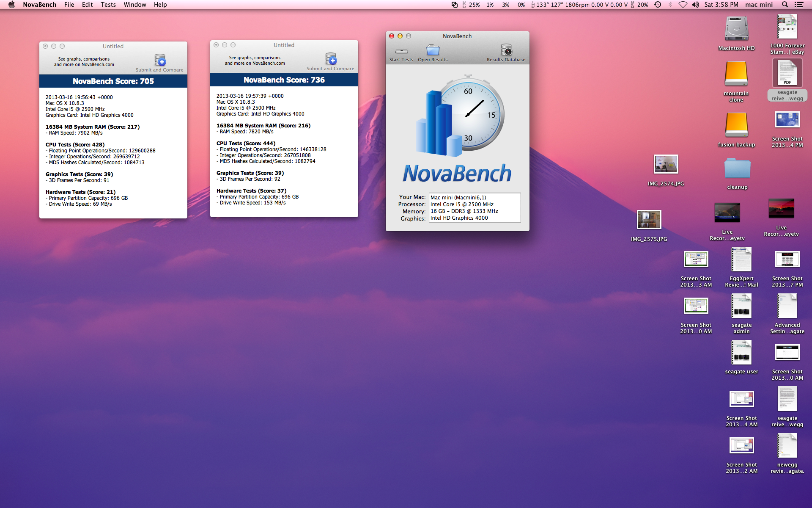Click Drive Write Speed: 153 MB/s text

coord(251,203)
